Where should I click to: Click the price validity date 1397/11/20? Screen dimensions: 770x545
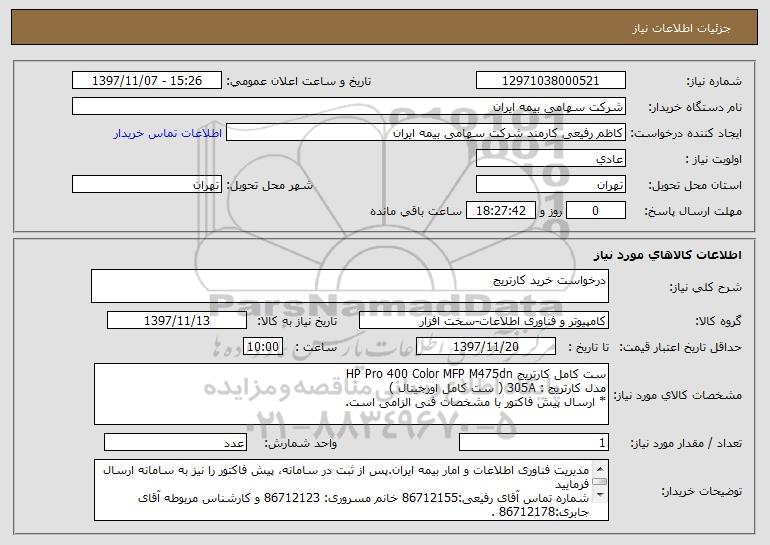click(x=486, y=346)
